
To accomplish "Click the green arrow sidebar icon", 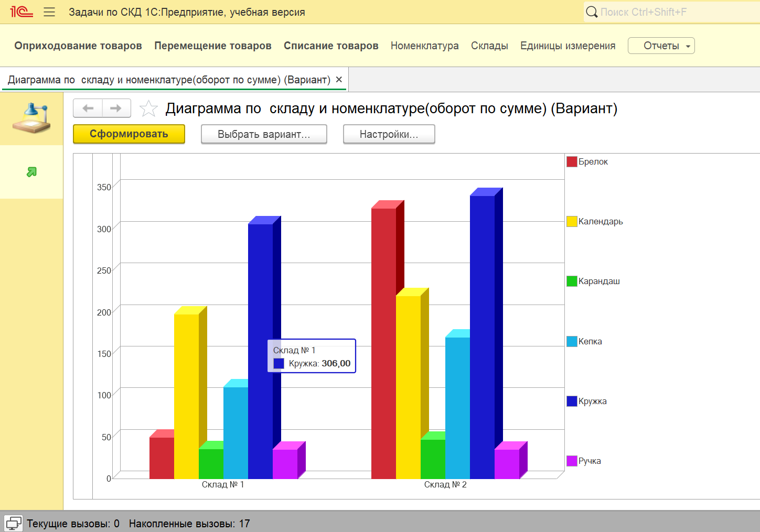I will point(31,172).
